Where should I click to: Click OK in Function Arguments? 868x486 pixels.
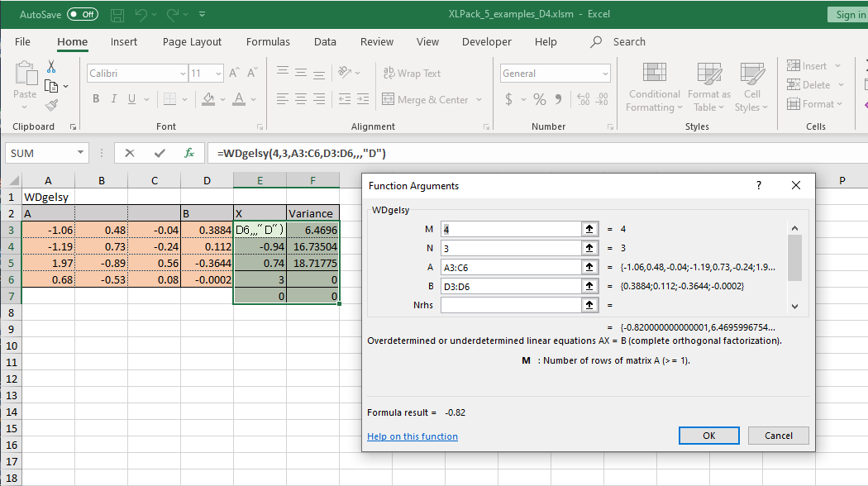[x=709, y=436]
